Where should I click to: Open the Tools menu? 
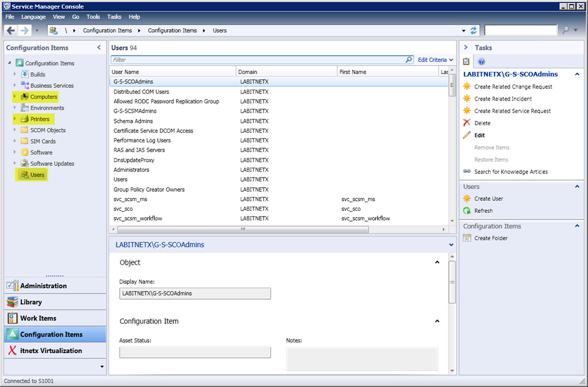[x=93, y=17]
